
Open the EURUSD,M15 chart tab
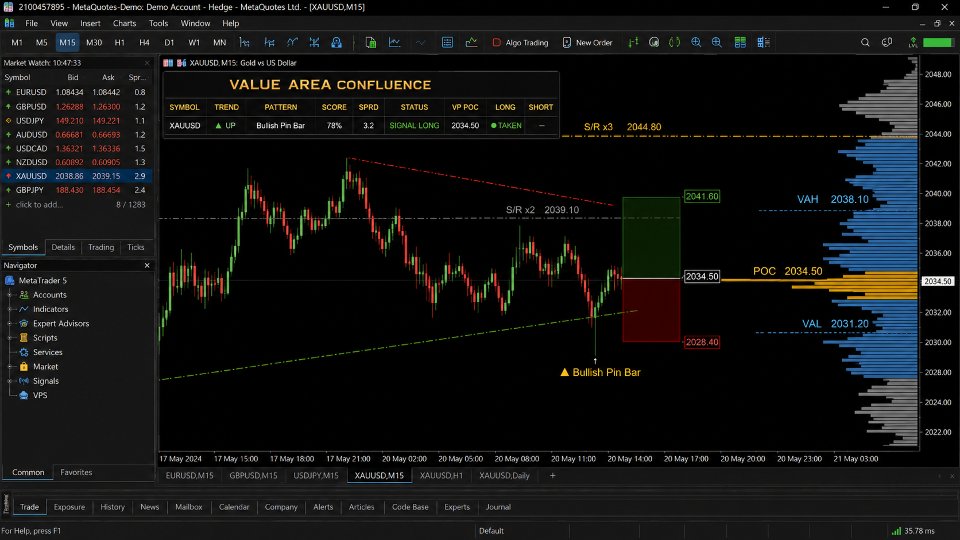click(190, 475)
